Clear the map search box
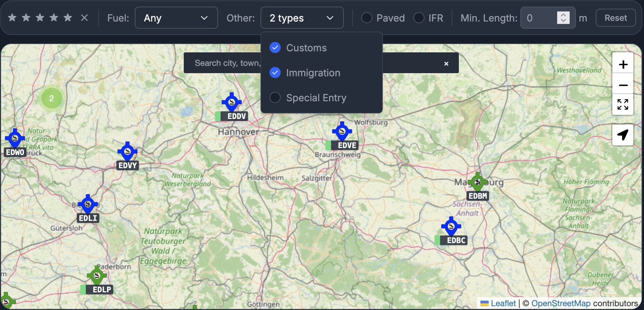Image resolution: width=644 pixels, height=310 pixels. point(446,63)
